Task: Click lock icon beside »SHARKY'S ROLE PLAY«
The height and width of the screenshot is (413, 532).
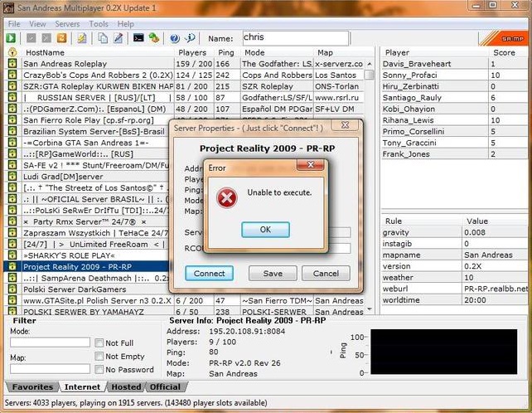Action: [x=12, y=255]
